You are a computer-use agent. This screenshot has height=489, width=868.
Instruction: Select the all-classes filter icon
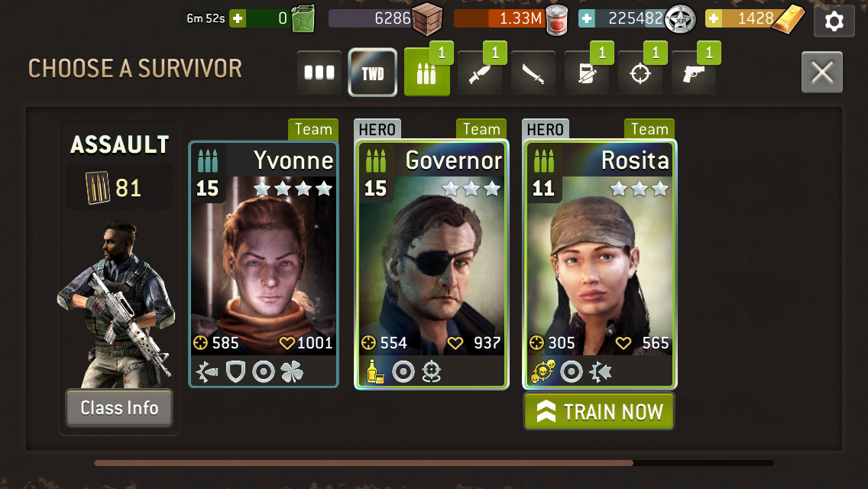click(x=319, y=73)
